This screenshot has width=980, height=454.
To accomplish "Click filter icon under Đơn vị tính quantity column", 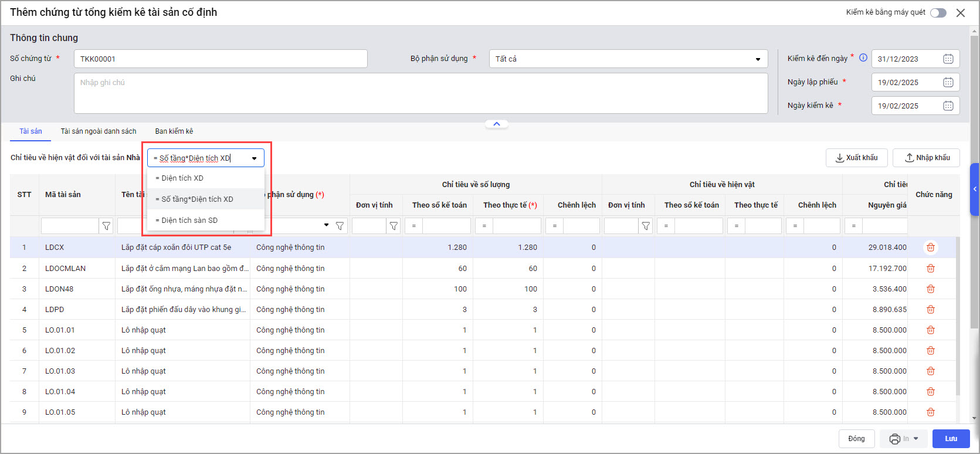I will tap(394, 226).
